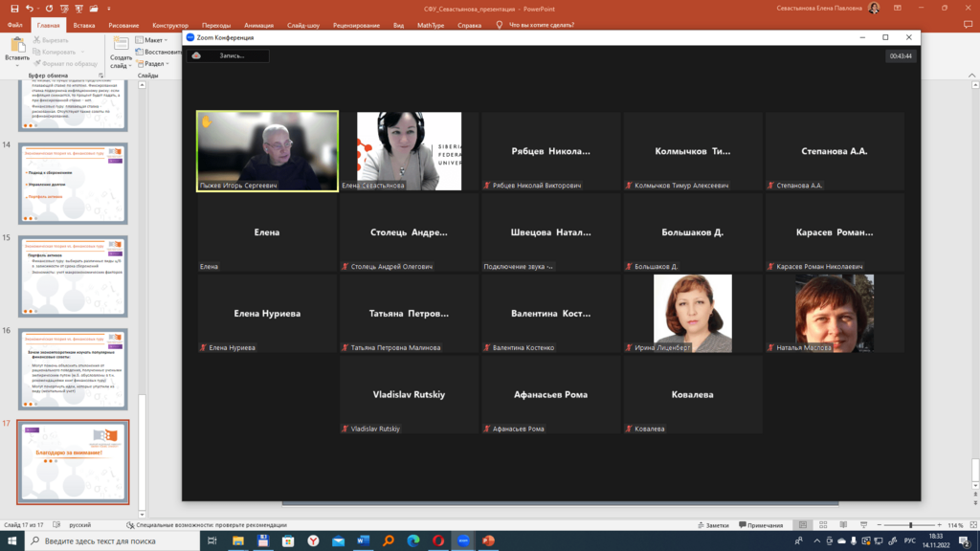
Task: Click the 'Подключение звука' status on Швецова's tile
Action: [518, 267]
